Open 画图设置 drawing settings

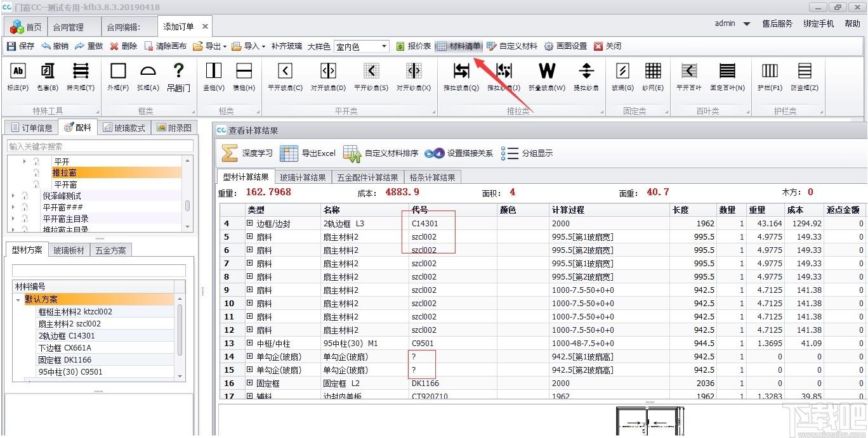(x=565, y=46)
